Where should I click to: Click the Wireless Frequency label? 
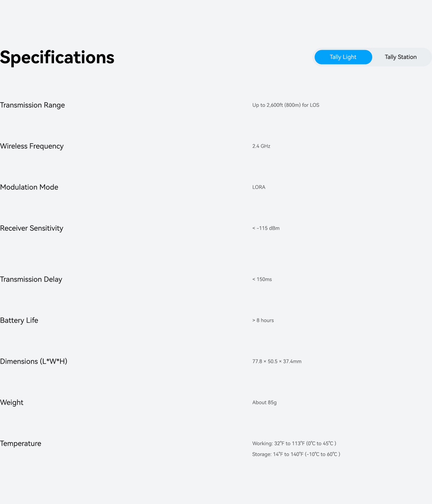pos(32,146)
